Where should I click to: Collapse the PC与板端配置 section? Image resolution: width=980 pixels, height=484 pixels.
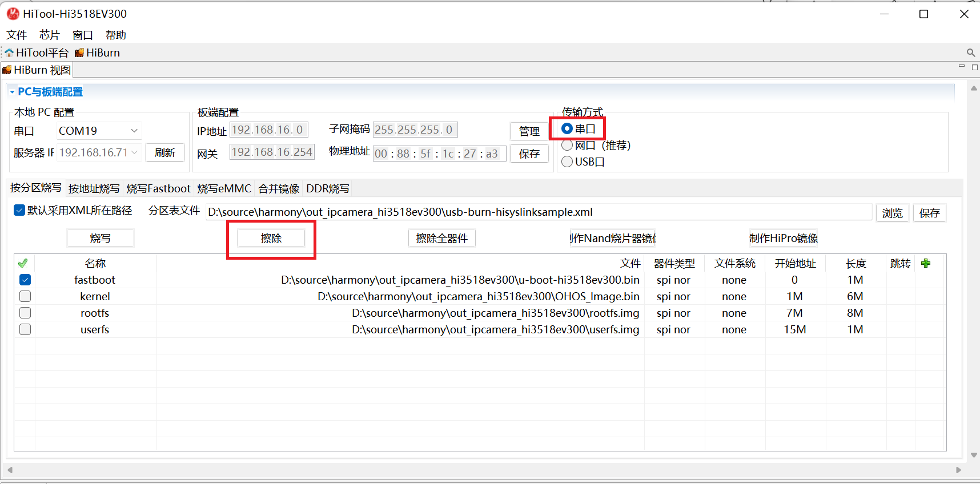coord(12,92)
